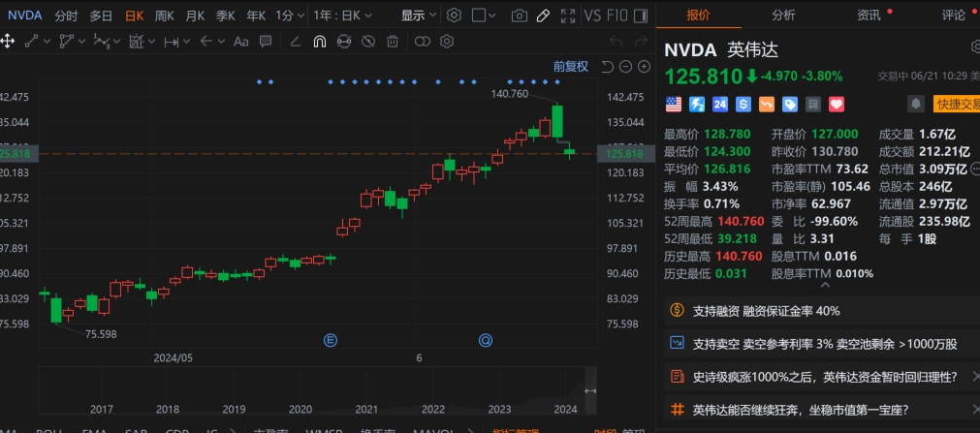Click the lightning Lv2 quote icon
980x433 pixels.
coord(697,105)
